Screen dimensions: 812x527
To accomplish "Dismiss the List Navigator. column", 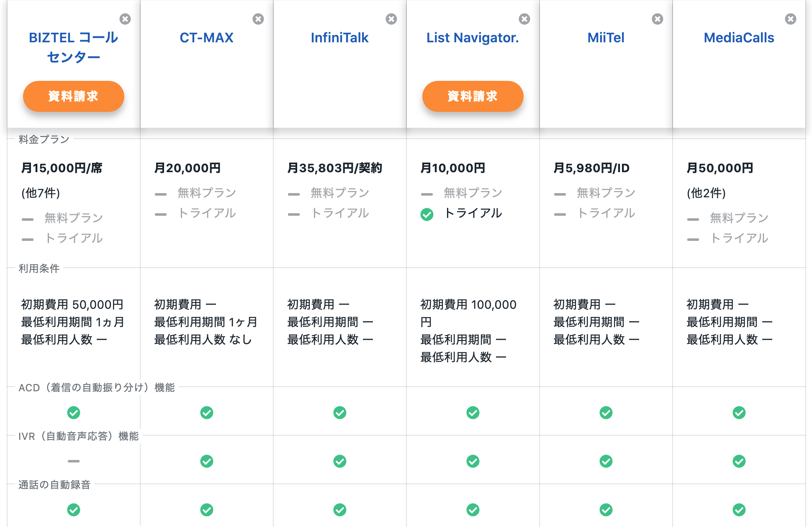I will [x=524, y=19].
